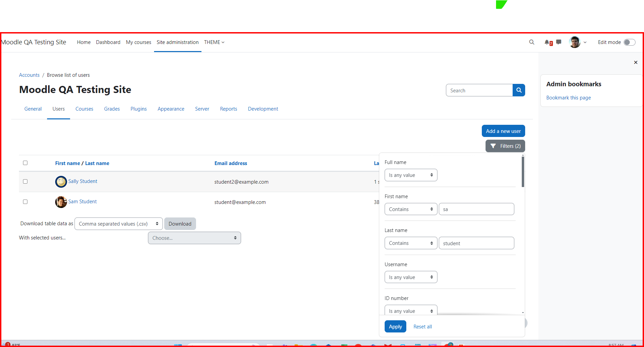644x347 pixels.
Task: Click the Moodle QA Testing Site brand link
Action: coord(34,42)
